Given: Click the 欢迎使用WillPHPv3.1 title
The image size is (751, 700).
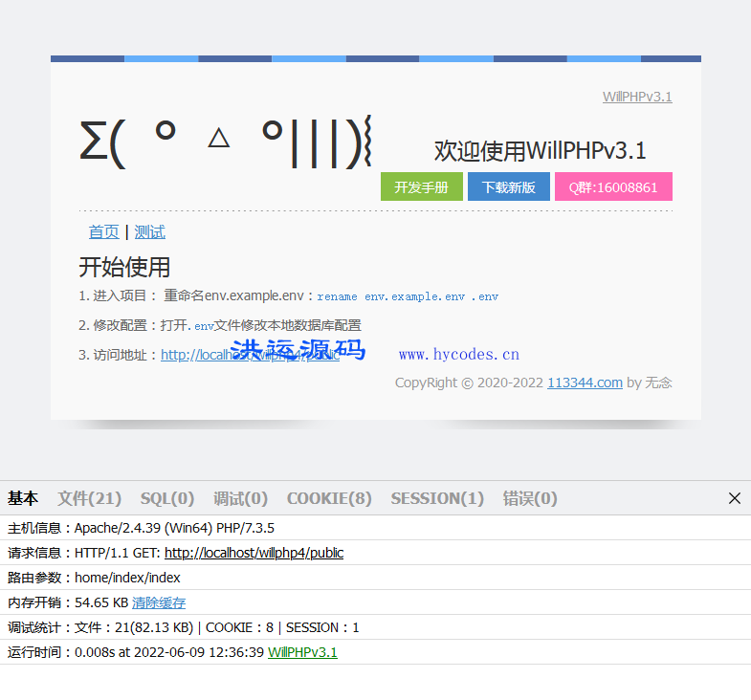Looking at the screenshot, I should [x=541, y=151].
